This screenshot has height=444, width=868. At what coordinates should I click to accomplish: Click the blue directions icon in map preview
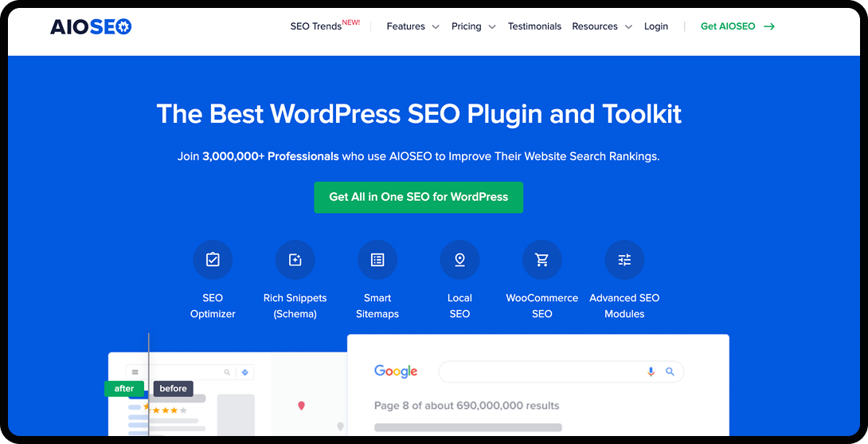pyautogui.click(x=245, y=372)
